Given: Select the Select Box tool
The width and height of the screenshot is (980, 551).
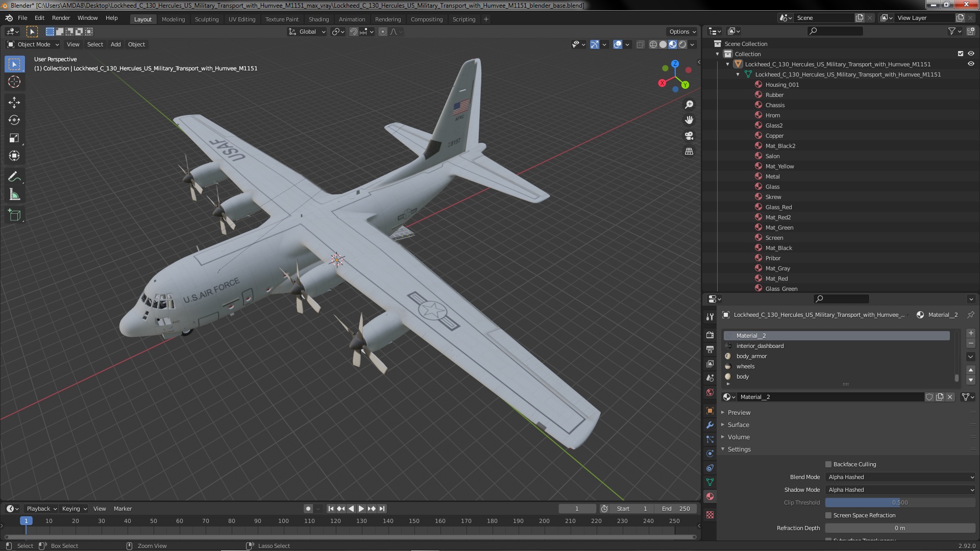Looking at the screenshot, I should coord(14,64).
